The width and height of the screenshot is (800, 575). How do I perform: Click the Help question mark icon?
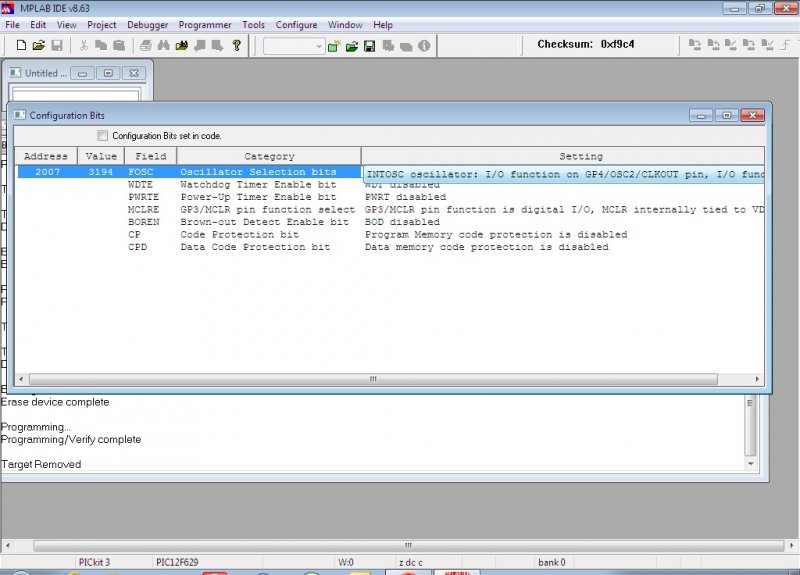[x=236, y=45]
